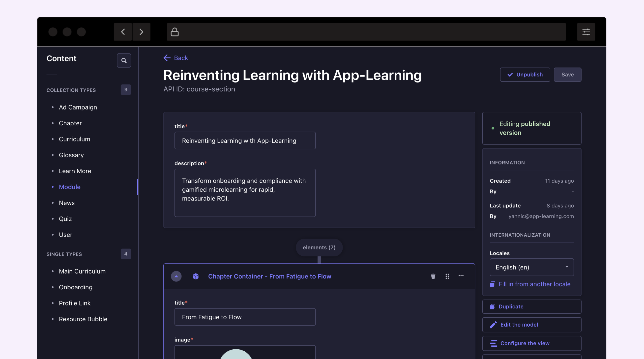Click the Configure the view icon

[x=493, y=343]
